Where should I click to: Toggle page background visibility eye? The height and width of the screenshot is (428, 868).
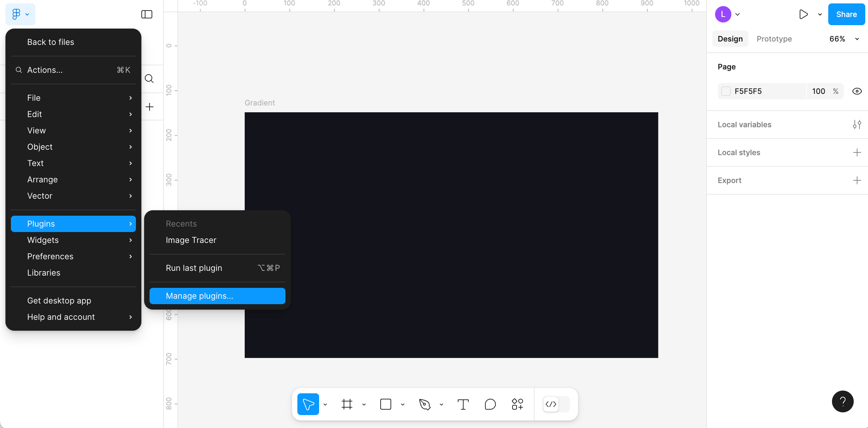point(857,91)
